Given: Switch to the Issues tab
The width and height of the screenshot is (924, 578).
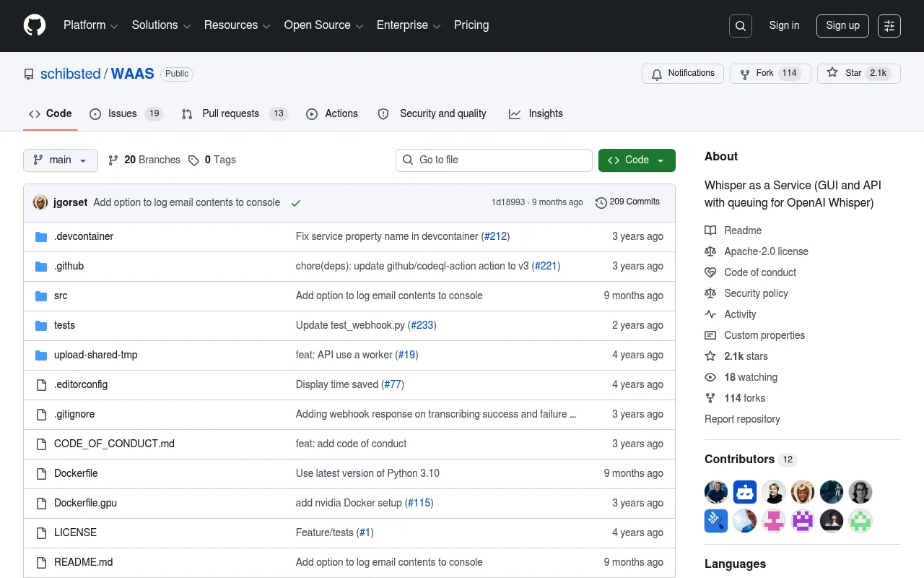Looking at the screenshot, I should (126, 113).
